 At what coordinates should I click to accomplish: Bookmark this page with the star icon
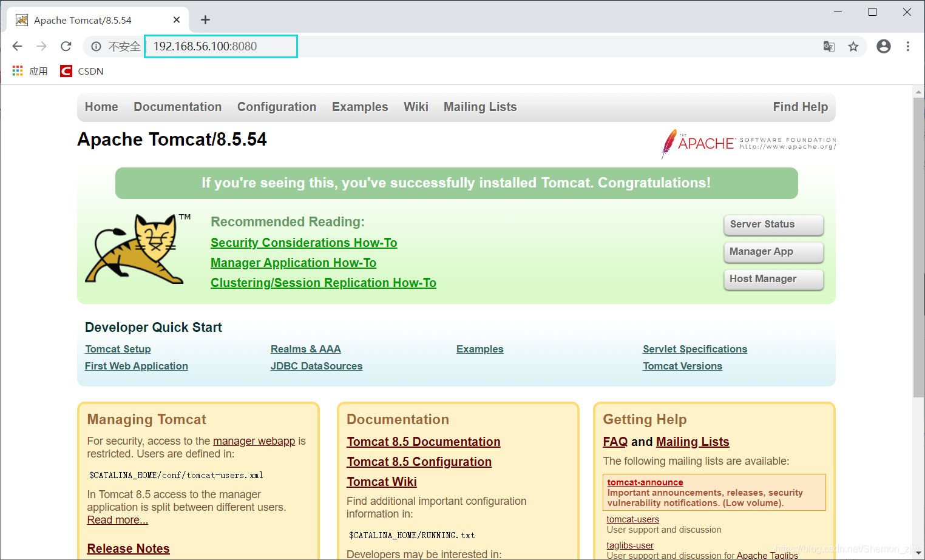[853, 46]
